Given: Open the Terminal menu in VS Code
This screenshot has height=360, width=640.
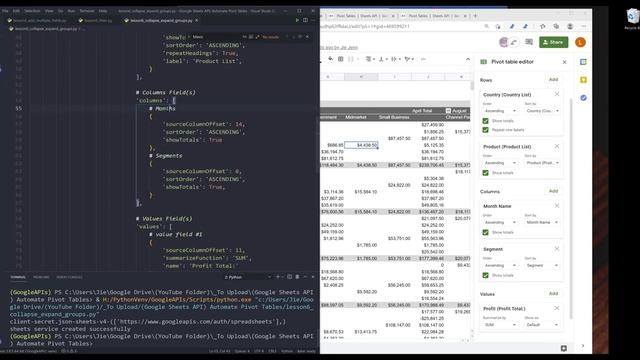Looking at the screenshot, I should pos(87,11).
